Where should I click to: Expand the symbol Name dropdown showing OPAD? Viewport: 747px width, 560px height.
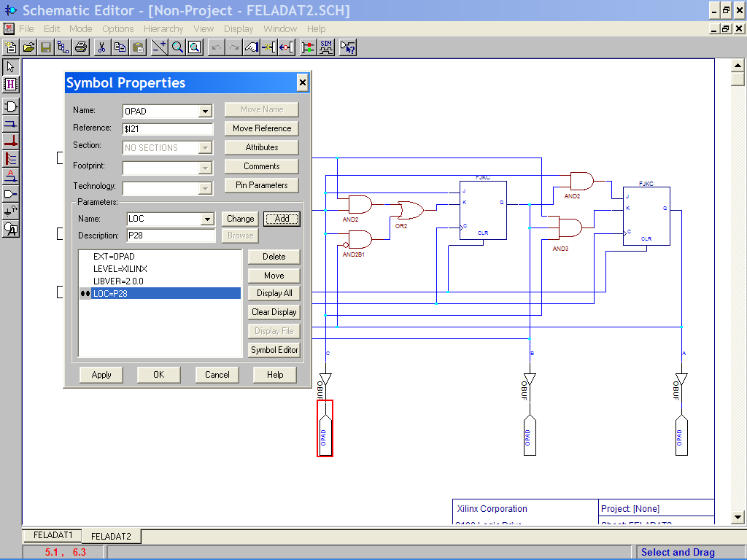coord(205,112)
